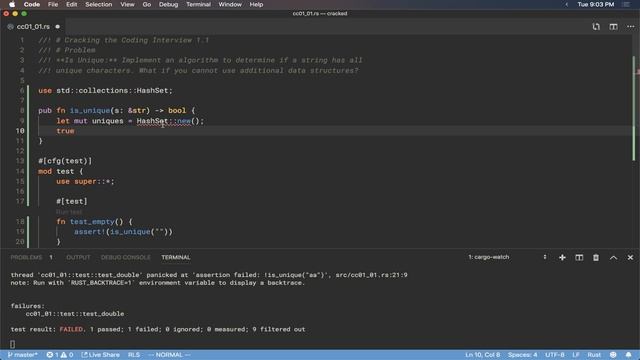Split the editor to the right
This screenshot has width=640, height=360.
(x=613, y=27)
